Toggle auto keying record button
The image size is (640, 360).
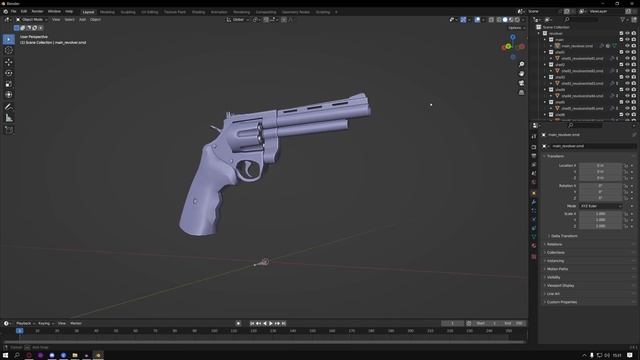(238, 323)
